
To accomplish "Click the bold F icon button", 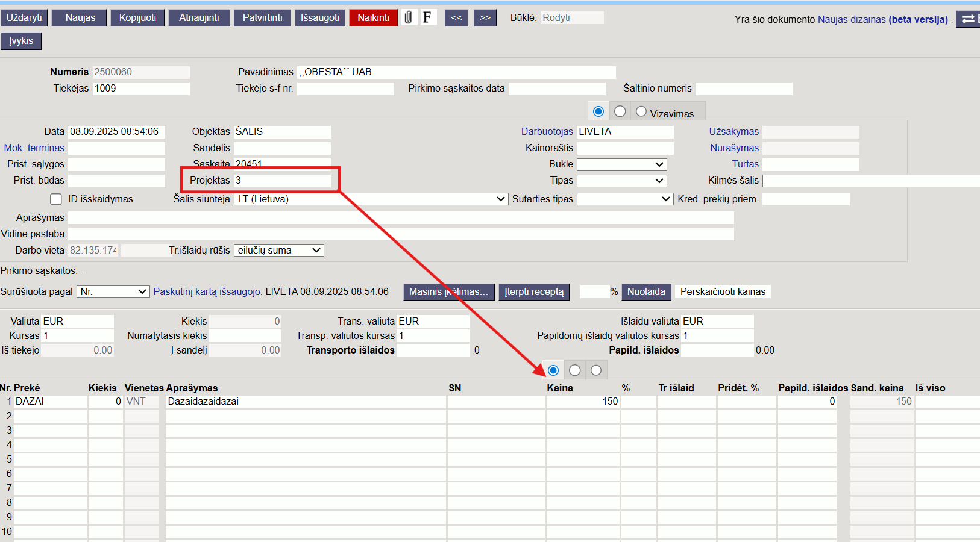I will [427, 17].
